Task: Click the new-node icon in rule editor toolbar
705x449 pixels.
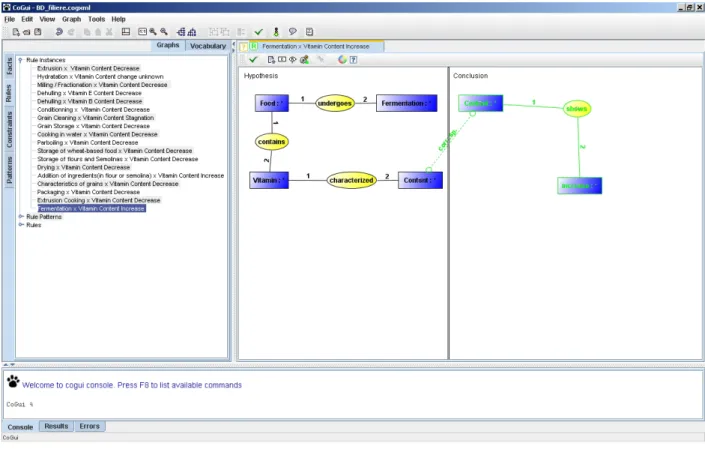Action: pos(271,59)
